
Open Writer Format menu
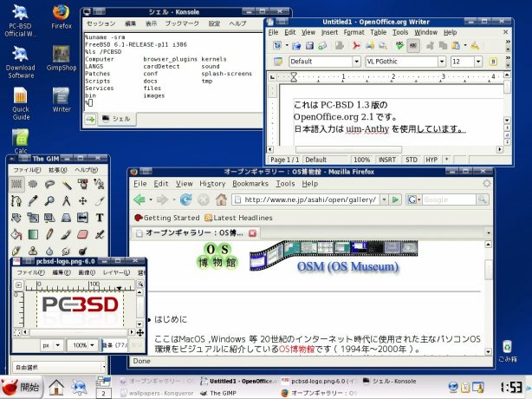(x=354, y=32)
